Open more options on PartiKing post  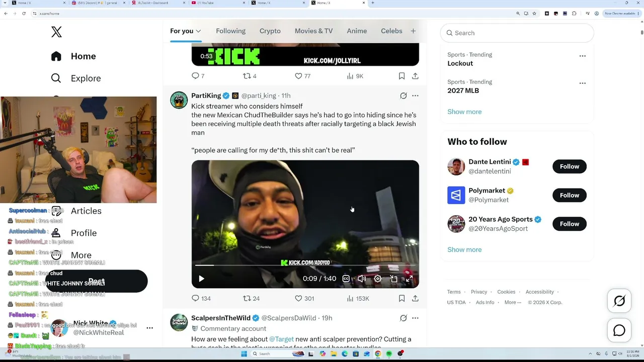[415, 96]
